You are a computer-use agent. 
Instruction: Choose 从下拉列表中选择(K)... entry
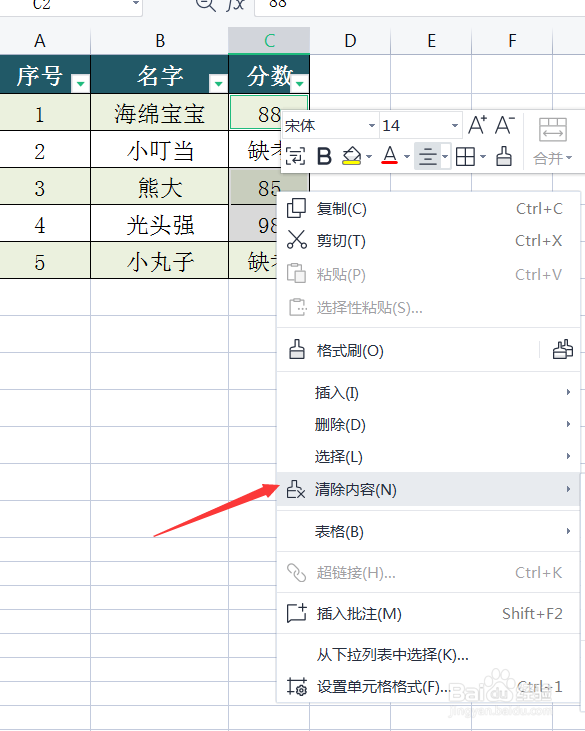[x=428, y=655]
